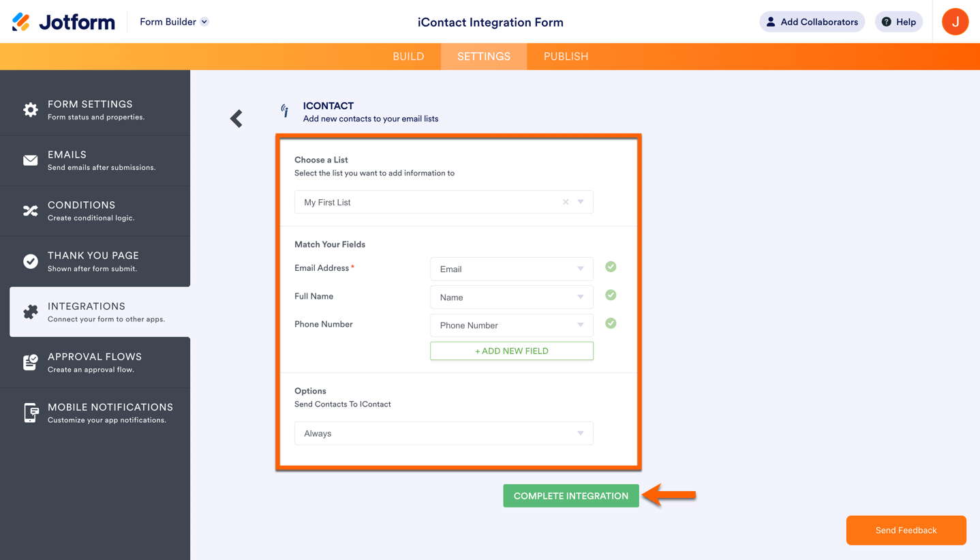Viewport: 980px width, 560px height.
Task: Click the Full Name label
Action: pos(314,296)
